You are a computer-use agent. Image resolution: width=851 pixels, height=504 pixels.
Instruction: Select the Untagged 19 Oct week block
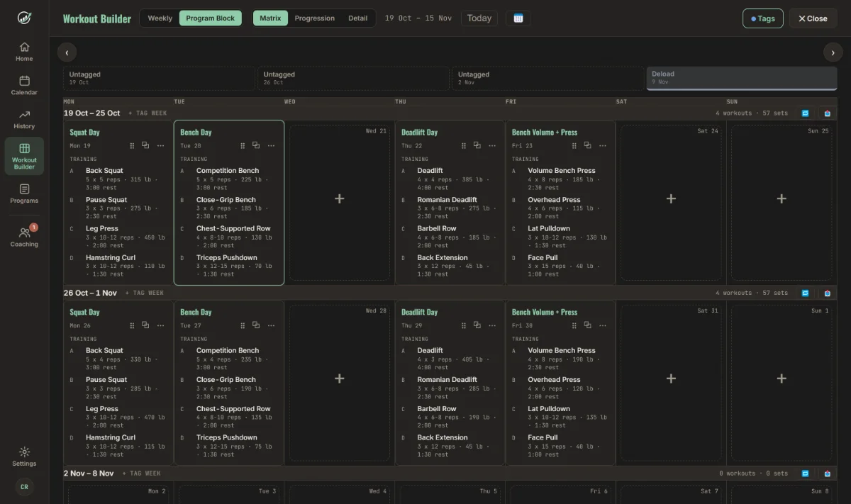[x=159, y=78]
